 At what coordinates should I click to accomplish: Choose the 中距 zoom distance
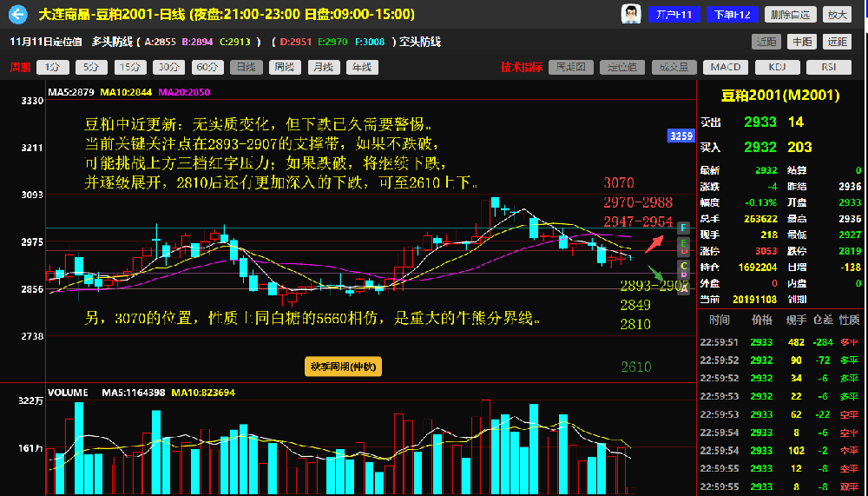(800, 42)
